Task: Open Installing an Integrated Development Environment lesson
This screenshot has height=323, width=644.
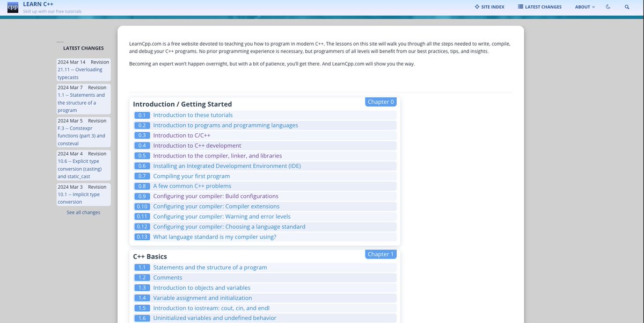Action: 227,166
